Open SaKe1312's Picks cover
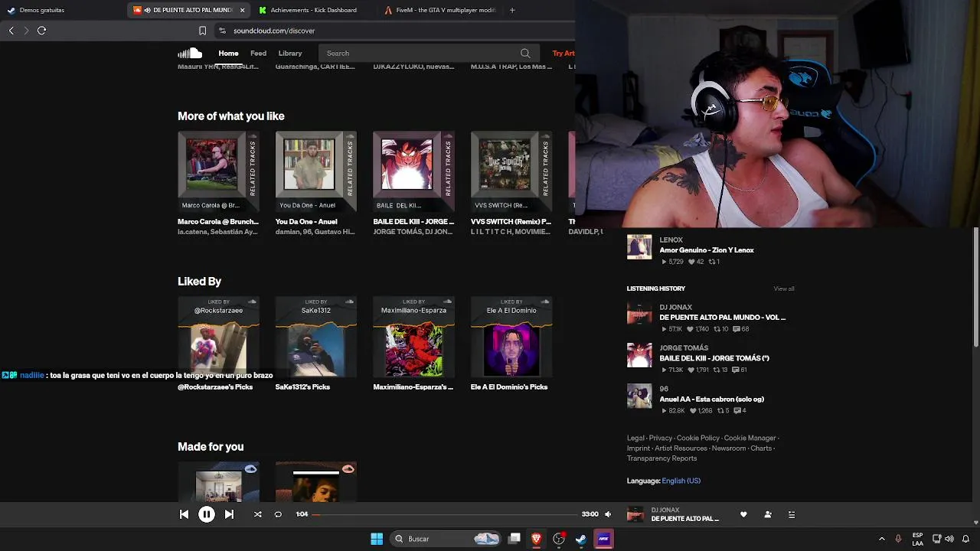This screenshot has width=980, height=551. tap(316, 337)
